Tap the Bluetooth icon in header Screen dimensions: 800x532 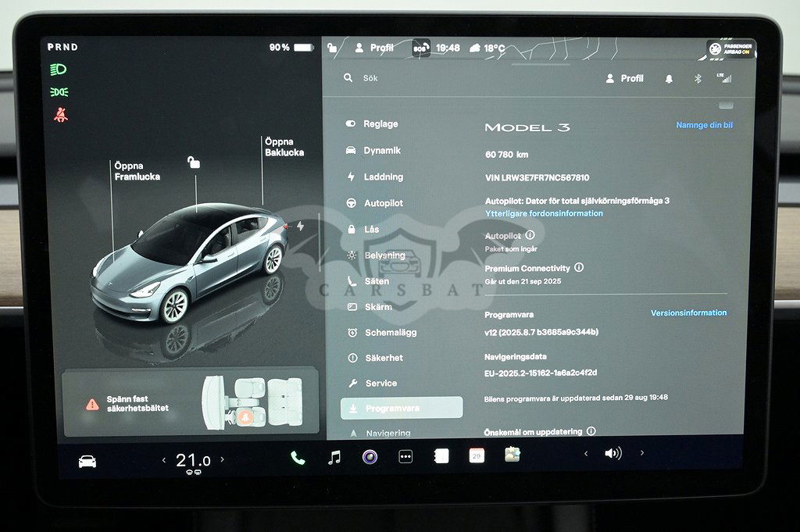698,79
